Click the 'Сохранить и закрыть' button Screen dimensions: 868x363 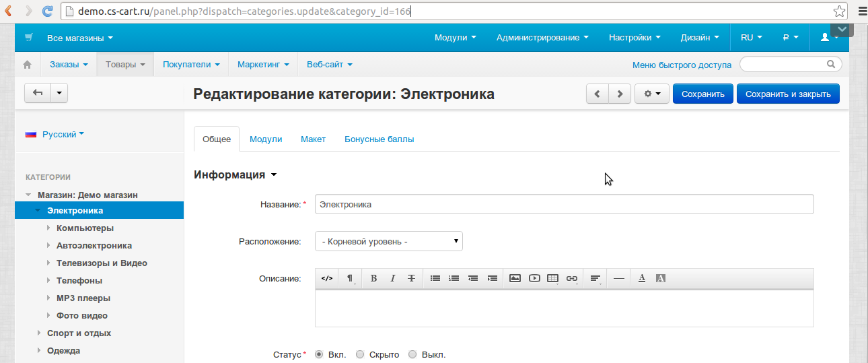click(x=788, y=94)
